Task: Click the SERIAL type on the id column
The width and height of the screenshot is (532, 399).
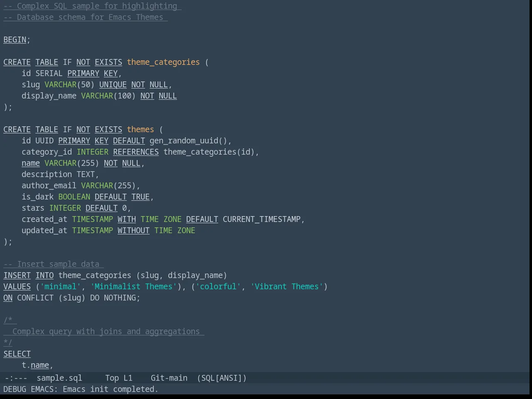Action: 49,74
